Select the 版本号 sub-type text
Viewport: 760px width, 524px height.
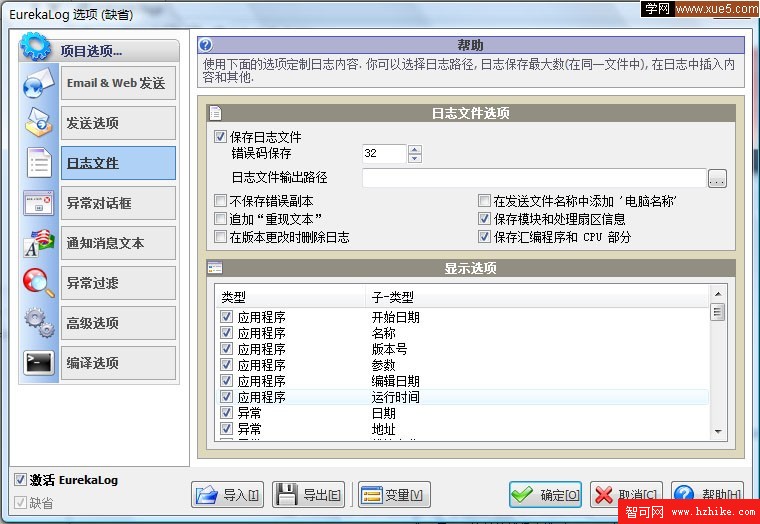pos(389,349)
